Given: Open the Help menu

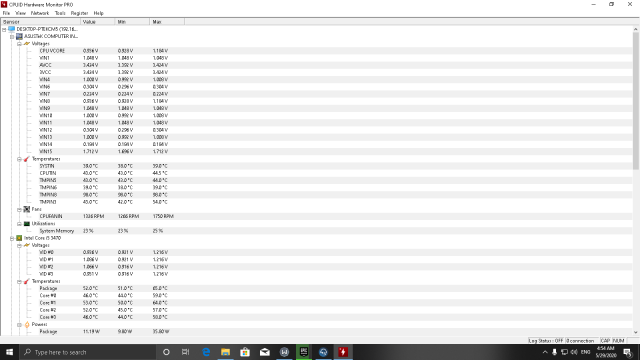Looking at the screenshot, I should pos(98,13).
